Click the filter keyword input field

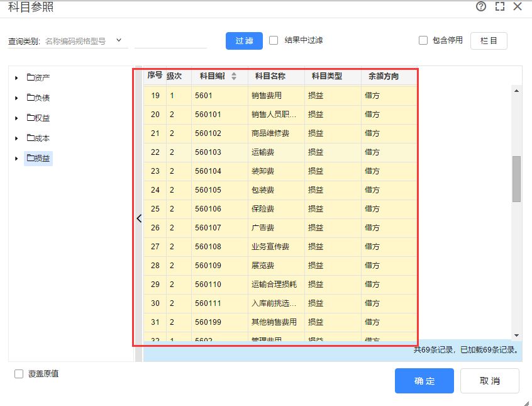pyautogui.click(x=170, y=42)
